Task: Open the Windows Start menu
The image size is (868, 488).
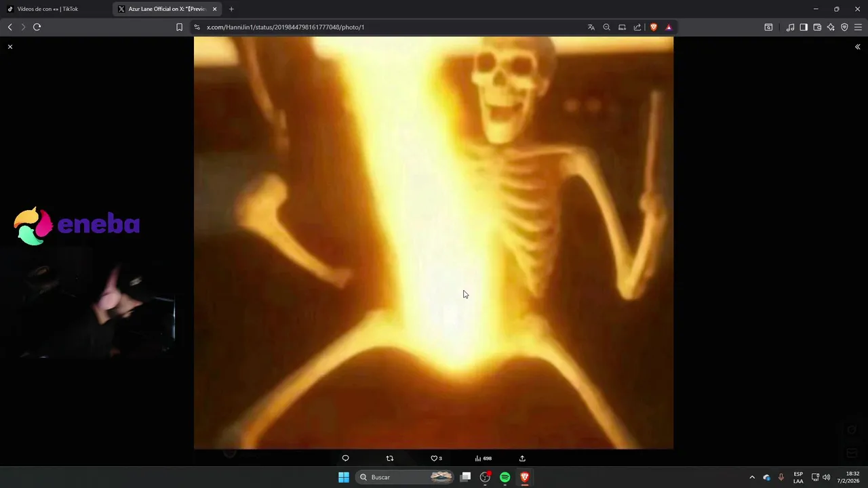Action: 344,477
